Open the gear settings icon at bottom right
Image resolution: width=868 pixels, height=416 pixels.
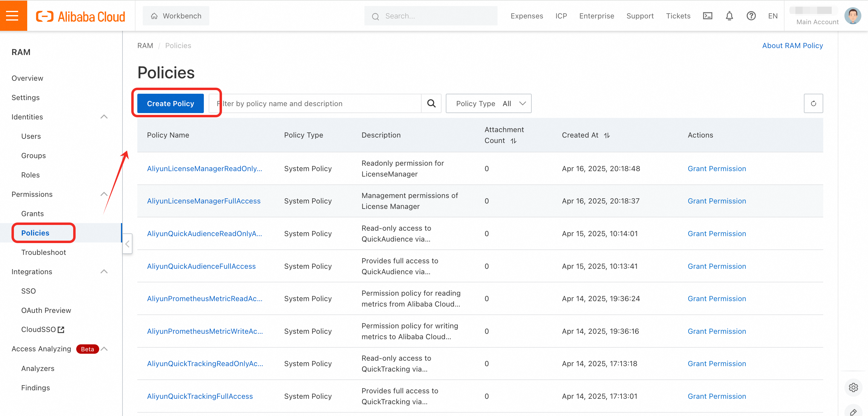853,387
